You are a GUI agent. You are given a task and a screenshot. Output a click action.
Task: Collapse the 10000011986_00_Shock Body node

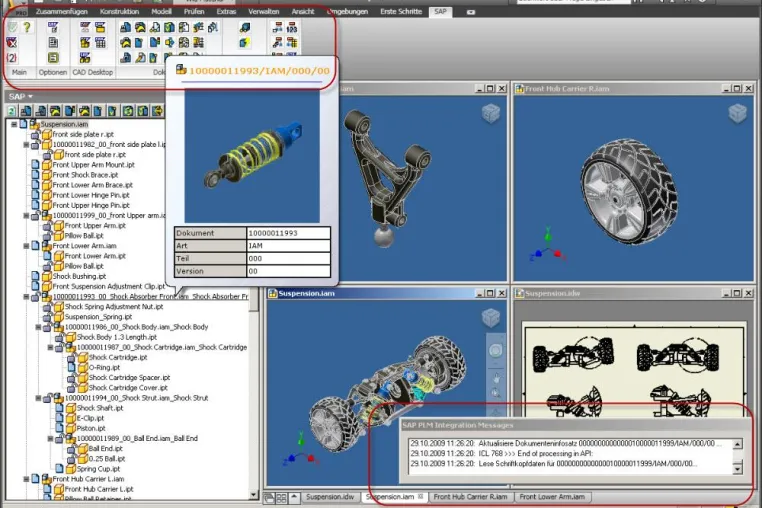point(38,327)
